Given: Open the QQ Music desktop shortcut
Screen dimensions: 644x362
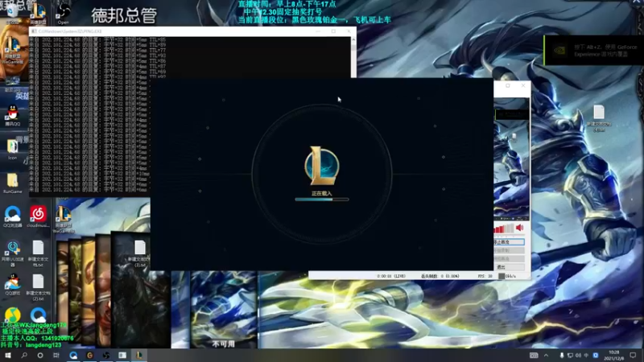Looking at the screenshot, I should pos(12,315).
